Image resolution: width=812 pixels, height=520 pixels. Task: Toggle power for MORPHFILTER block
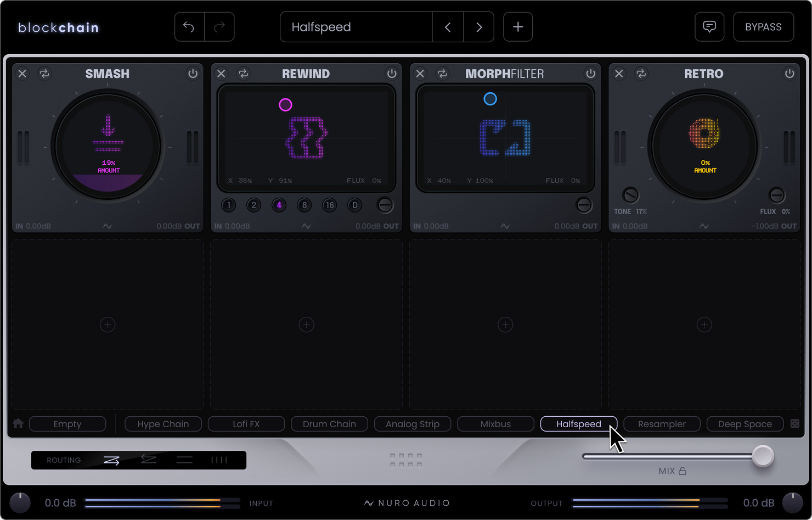coord(591,74)
